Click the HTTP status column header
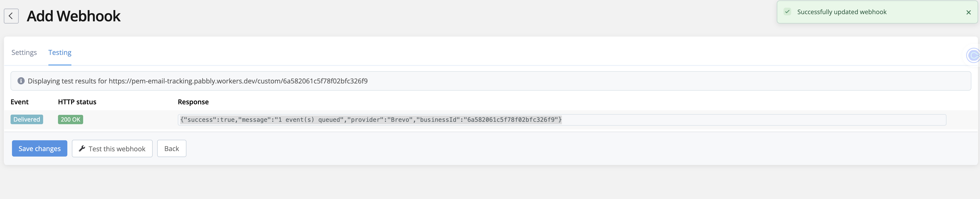 coord(77,102)
